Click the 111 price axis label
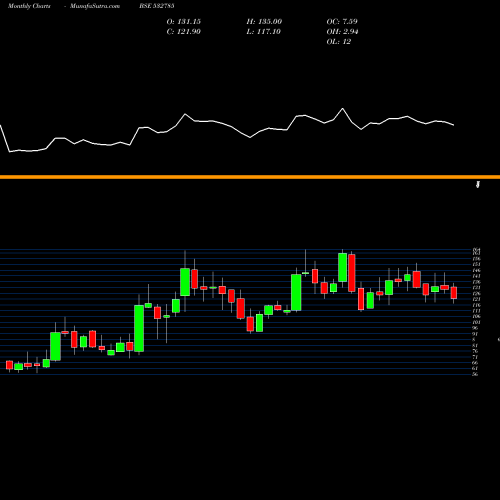 [x=476, y=311]
